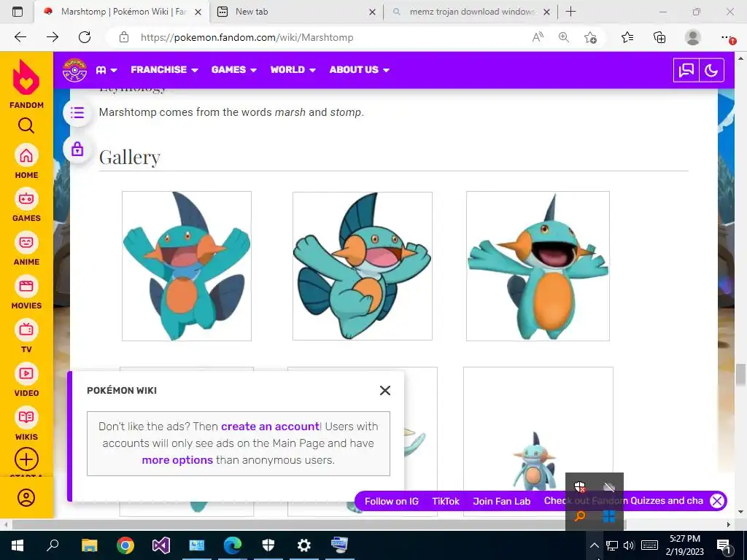Open the Movies section in sidebar
Image resolution: width=747 pixels, height=560 pixels.
[x=26, y=286]
